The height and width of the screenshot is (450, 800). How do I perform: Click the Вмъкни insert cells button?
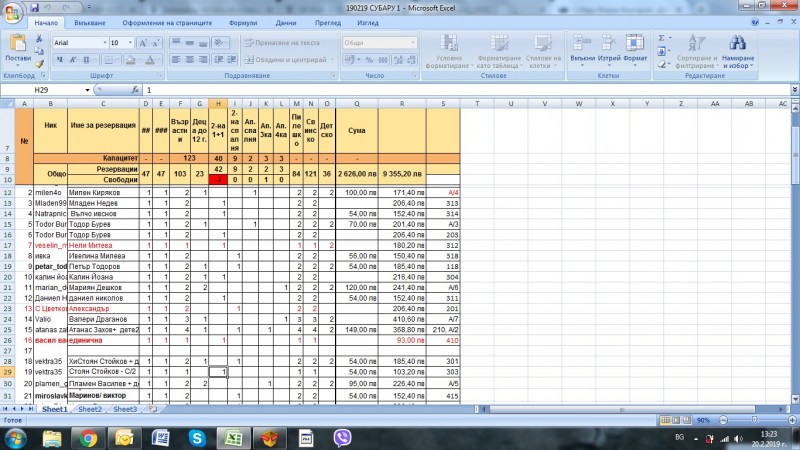point(582,49)
